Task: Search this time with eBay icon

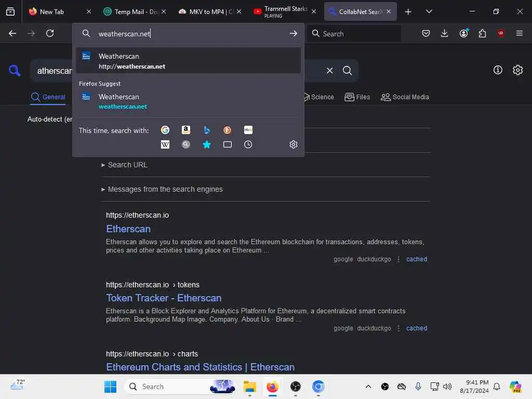Action: (x=248, y=130)
